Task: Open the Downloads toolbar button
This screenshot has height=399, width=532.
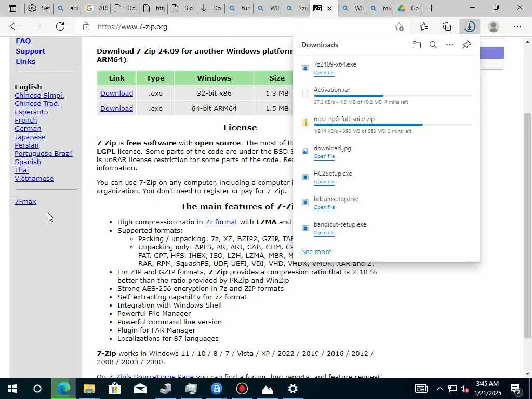Action: pos(470,26)
